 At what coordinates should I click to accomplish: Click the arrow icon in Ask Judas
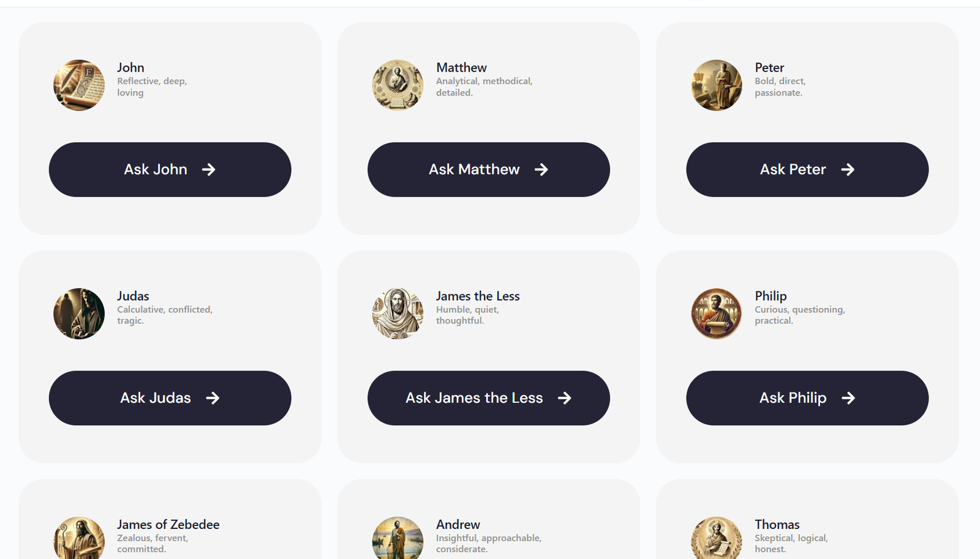213,398
